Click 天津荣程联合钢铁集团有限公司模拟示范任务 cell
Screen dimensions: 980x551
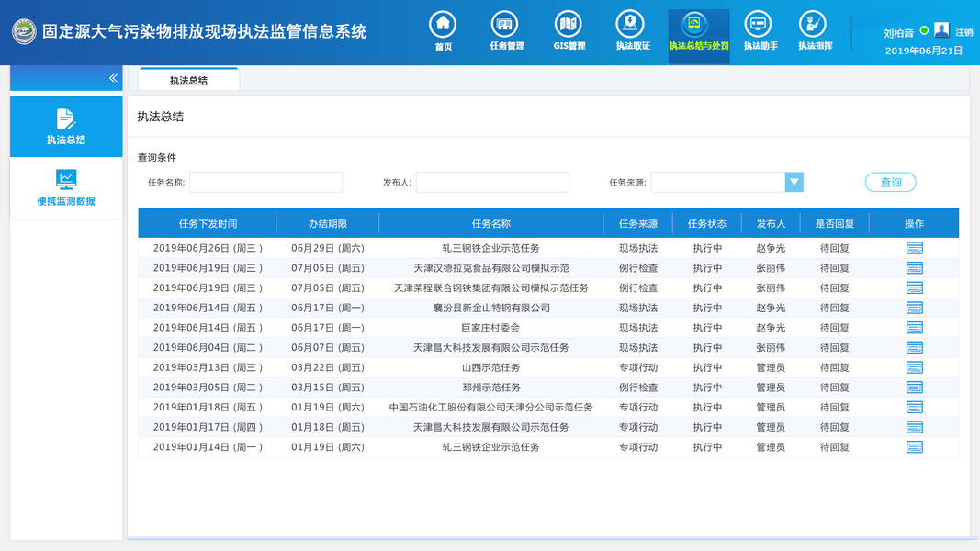point(491,288)
